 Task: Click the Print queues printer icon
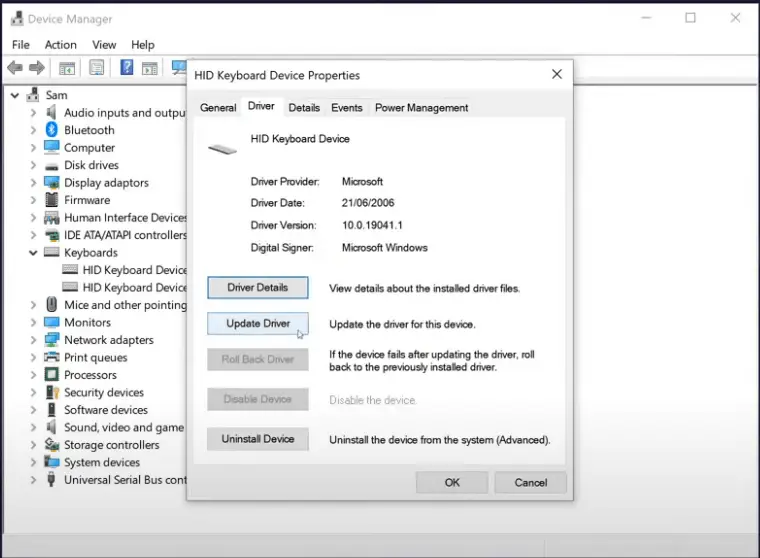tap(51, 357)
